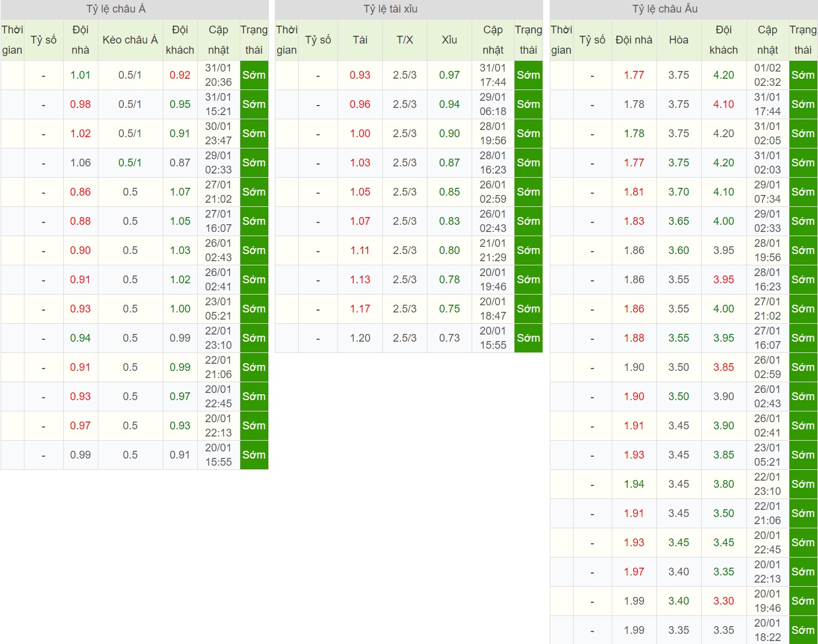Click "Sớm" in châu Á row 20/01 15:55
The image size is (818, 644).
254,455
